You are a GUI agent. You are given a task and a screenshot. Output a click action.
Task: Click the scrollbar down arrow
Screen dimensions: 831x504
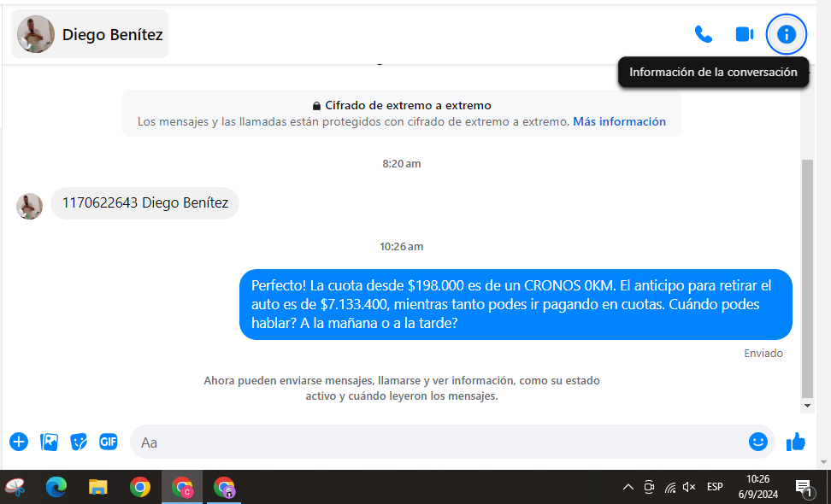807,406
